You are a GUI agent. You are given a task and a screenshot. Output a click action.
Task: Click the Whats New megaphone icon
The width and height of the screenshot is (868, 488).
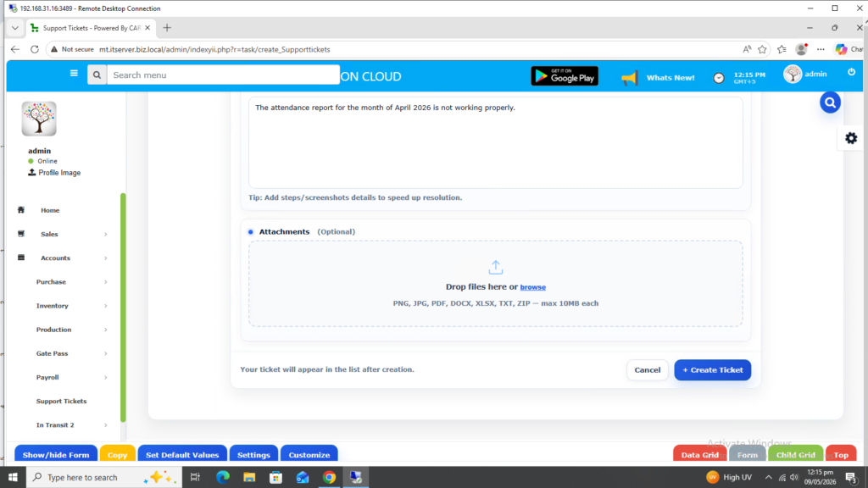(x=630, y=77)
